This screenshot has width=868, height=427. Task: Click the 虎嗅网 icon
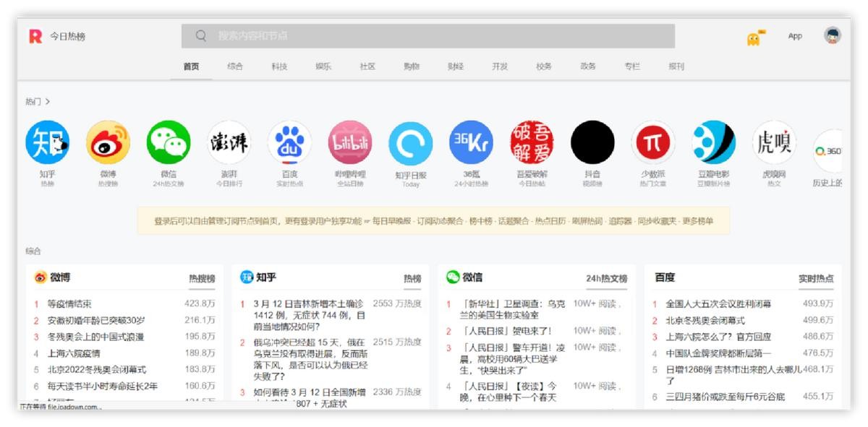tap(773, 143)
